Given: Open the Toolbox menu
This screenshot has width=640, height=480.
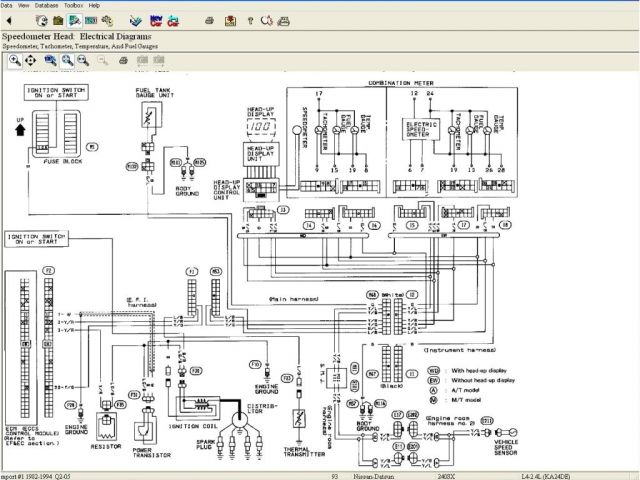Looking at the screenshot, I should click(x=73, y=5).
